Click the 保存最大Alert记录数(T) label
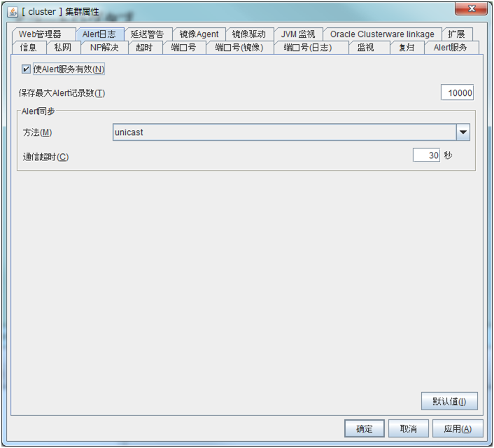The width and height of the screenshot is (494, 448). coord(62,93)
